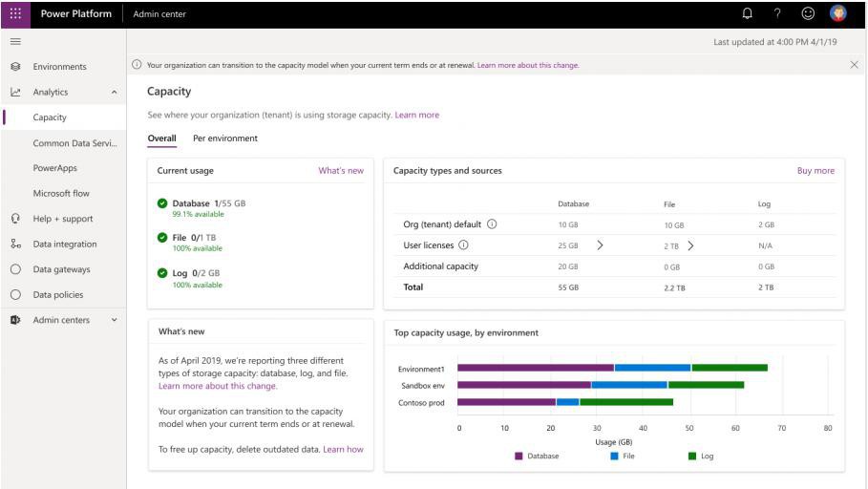Click the User licenses info icon

463,245
